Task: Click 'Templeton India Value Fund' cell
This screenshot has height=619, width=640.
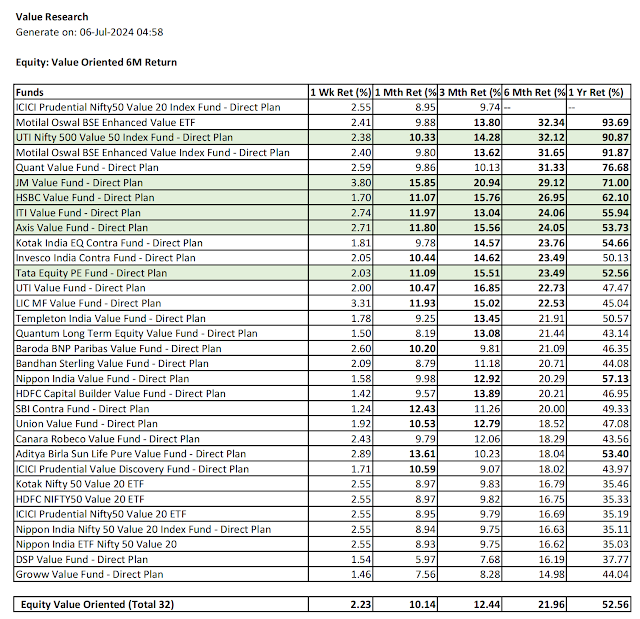Action: pos(161,318)
